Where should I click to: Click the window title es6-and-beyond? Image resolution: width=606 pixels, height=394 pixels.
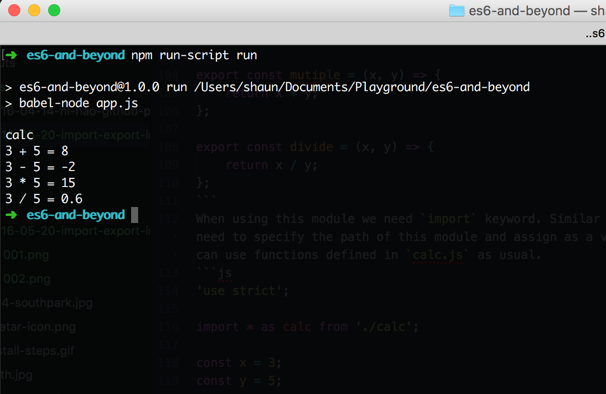click(x=519, y=11)
